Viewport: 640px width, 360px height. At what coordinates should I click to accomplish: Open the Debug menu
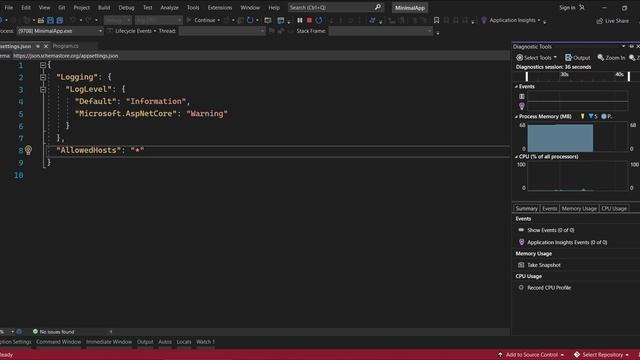(126, 7)
